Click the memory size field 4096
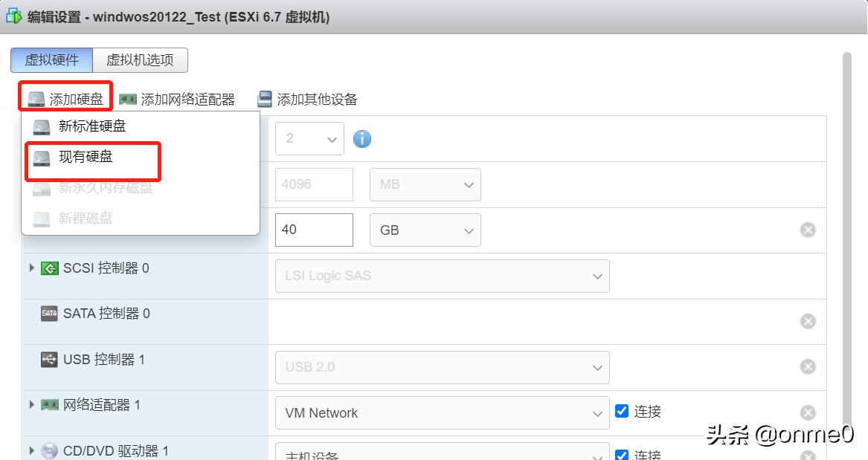The image size is (868, 460). [x=314, y=184]
